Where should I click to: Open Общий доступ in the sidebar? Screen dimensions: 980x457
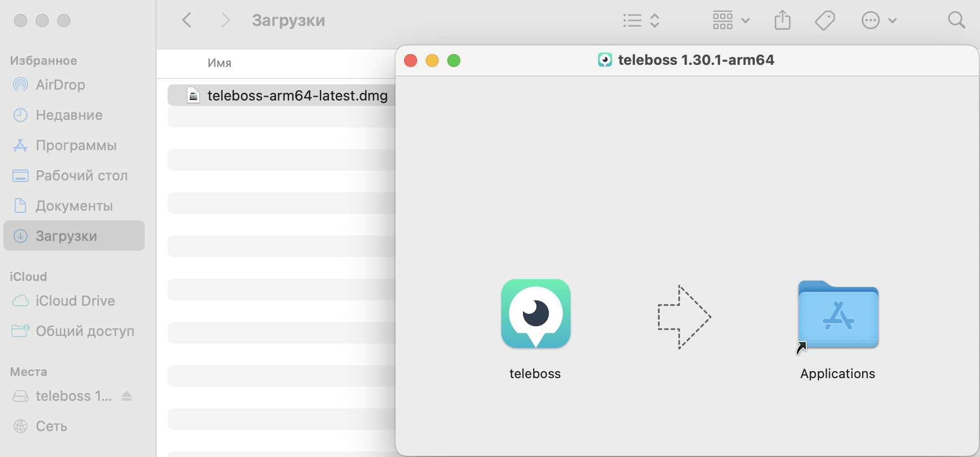(74, 331)
